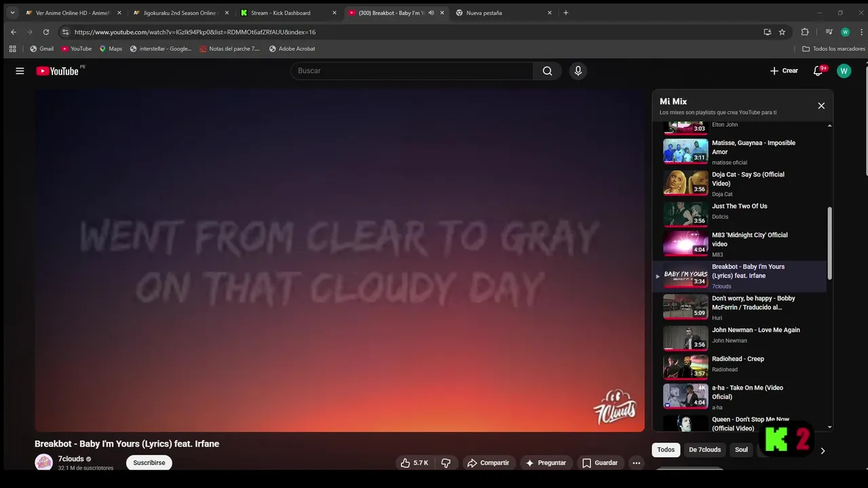
Task: Mute the tab via speaker icon
Action: click(x=431, y=13)
